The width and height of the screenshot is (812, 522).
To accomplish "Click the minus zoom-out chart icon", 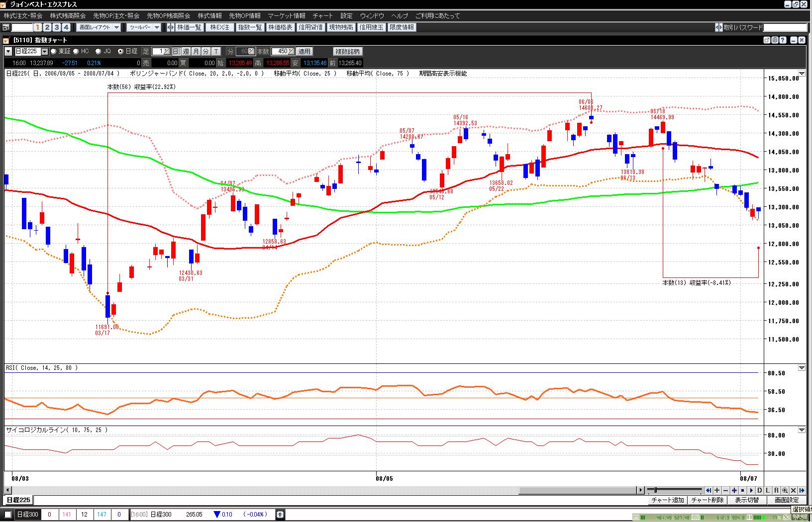I will (x=725, y=490).
